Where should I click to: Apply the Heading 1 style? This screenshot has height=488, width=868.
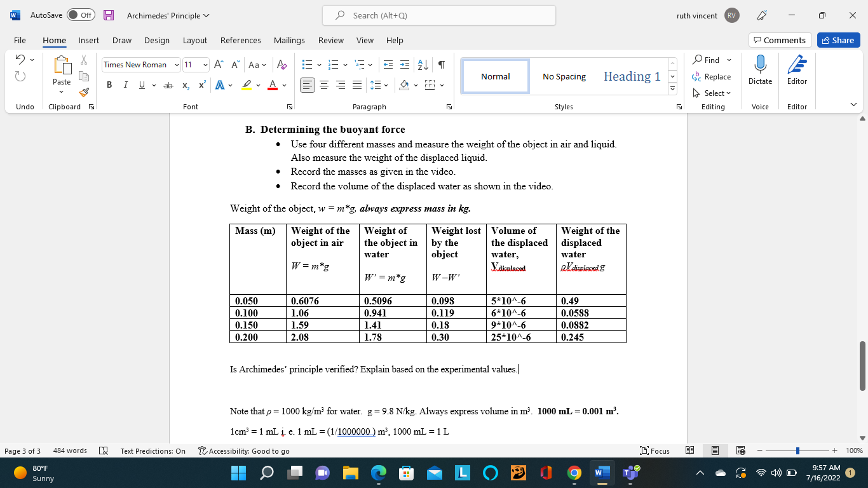coord(632,76)
